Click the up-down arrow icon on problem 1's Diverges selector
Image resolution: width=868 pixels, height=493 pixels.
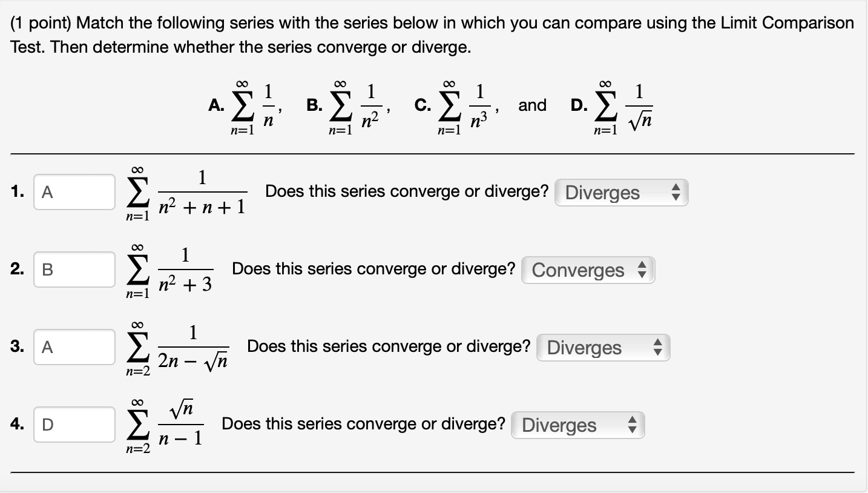tap(676, 192)
